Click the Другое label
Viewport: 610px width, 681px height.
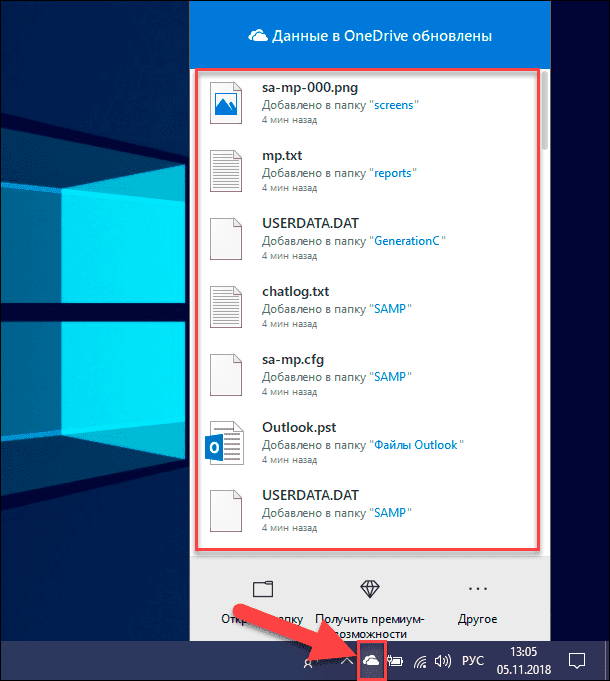click(478, 619)
